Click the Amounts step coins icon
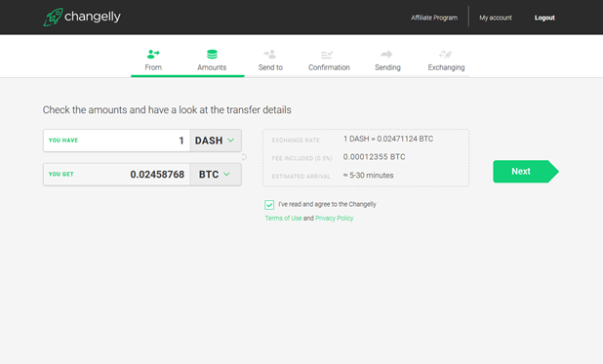Image resolution: width=603 pixels, height=364 pixels. click(212, 55)
